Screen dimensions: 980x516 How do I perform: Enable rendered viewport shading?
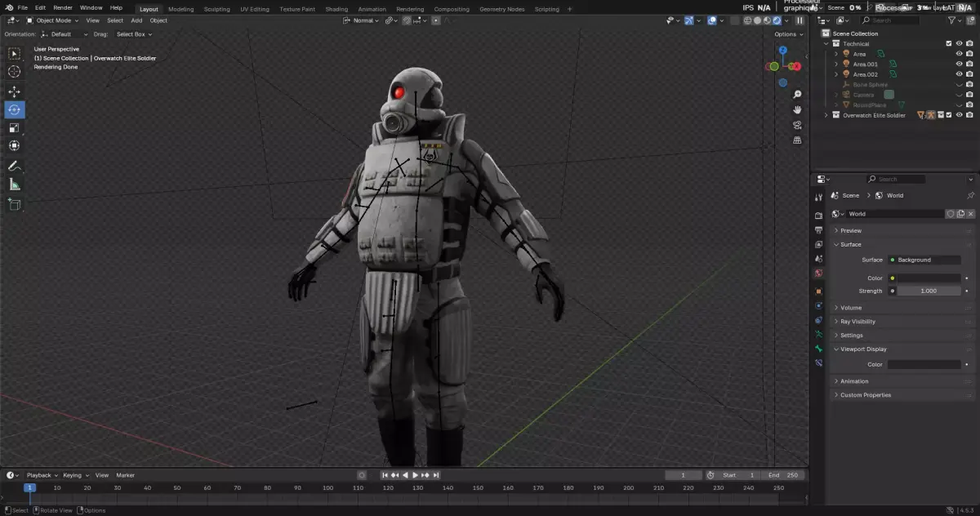point(775,20)
